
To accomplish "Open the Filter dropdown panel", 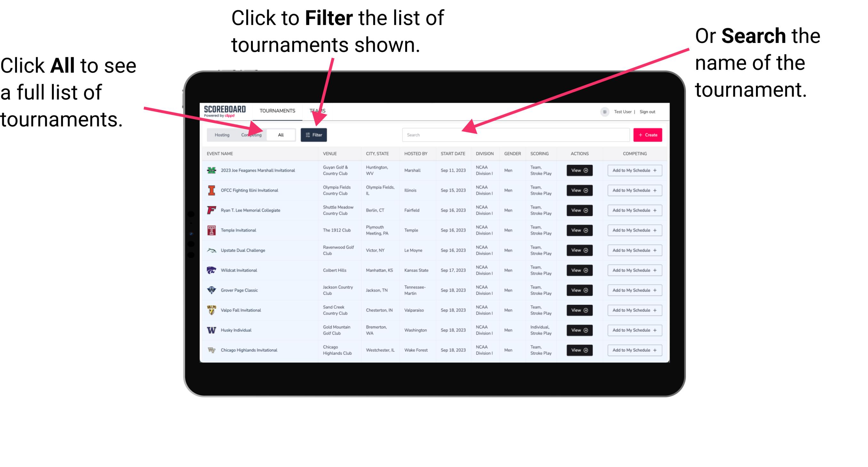I will 314,134.
